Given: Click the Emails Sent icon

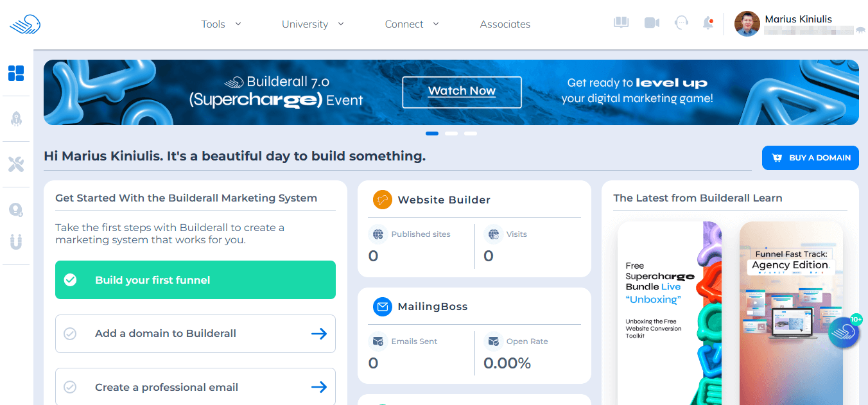Looking at the screenshot, I should coord(378,341).
